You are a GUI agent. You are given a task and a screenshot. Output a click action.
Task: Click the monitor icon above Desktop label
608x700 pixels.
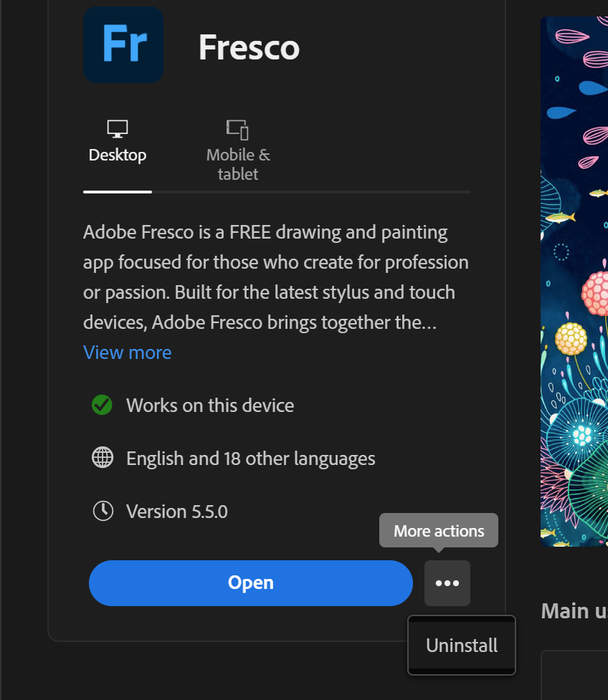(x=117, y=129)
